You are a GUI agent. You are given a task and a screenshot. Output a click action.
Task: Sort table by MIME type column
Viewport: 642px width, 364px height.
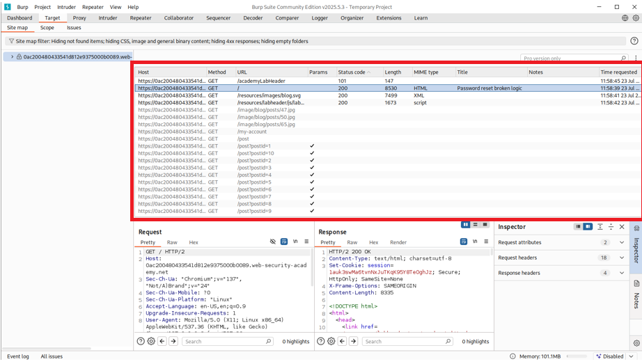tap(433, 72)
